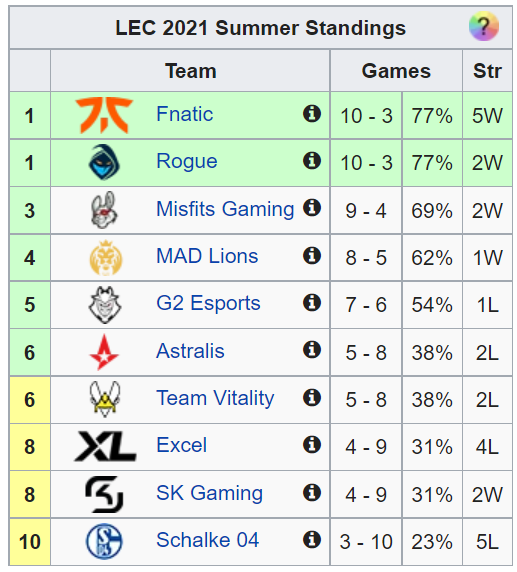The image size is (517, 572).
Task: Click the Games column header
Action: 396,71
